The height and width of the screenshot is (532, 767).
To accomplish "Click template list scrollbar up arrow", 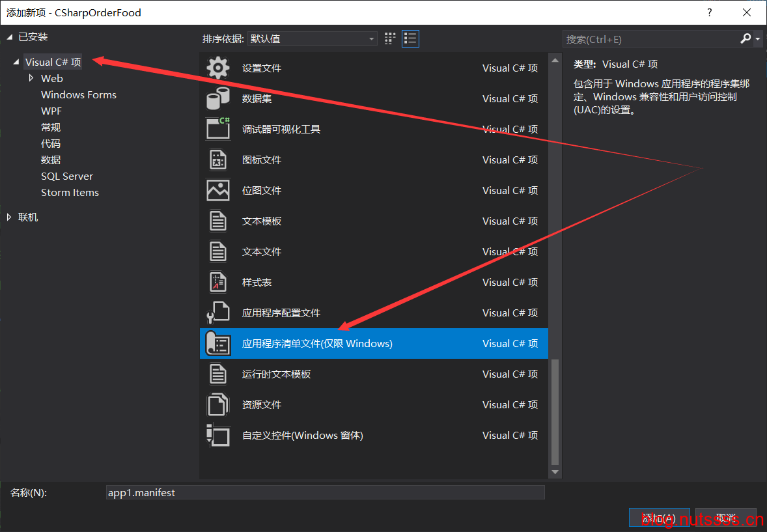I will click(555, 60).
